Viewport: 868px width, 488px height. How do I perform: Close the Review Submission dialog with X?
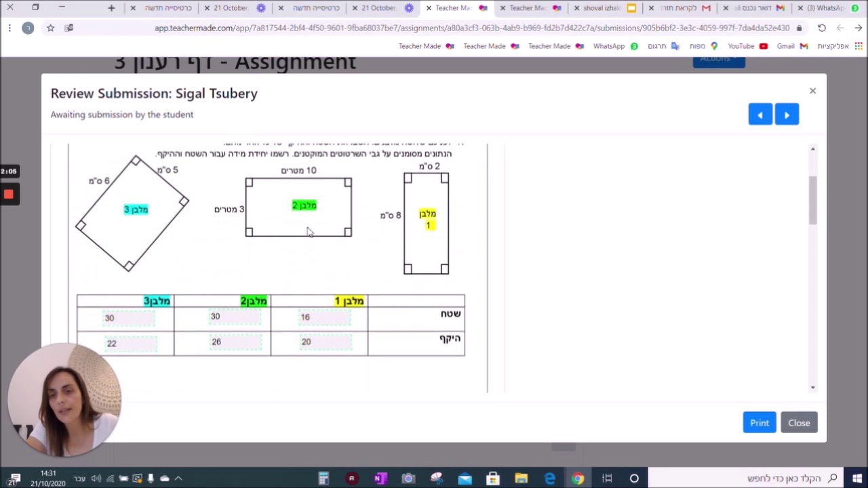812,91
